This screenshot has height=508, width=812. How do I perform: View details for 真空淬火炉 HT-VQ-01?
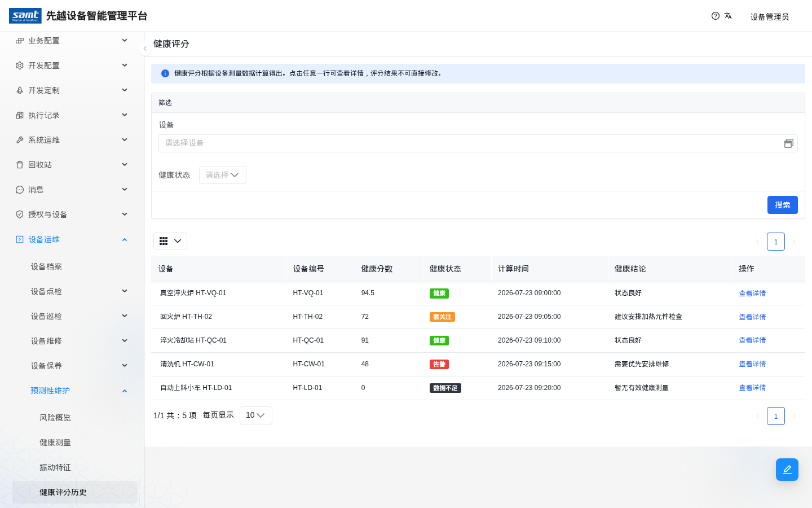click(752, 294)
